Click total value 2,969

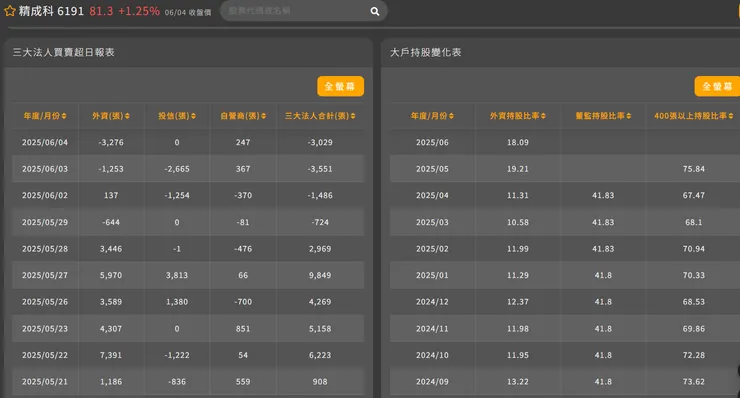320,248
